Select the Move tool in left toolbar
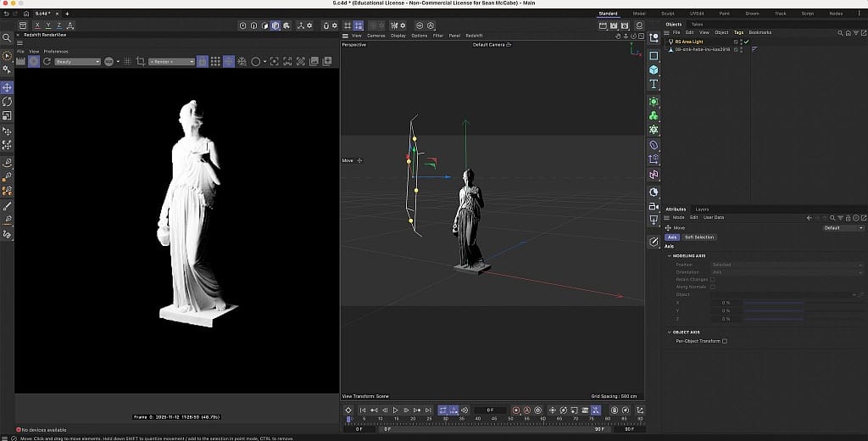Screen dimensions: 868x441 click(8, 87)
